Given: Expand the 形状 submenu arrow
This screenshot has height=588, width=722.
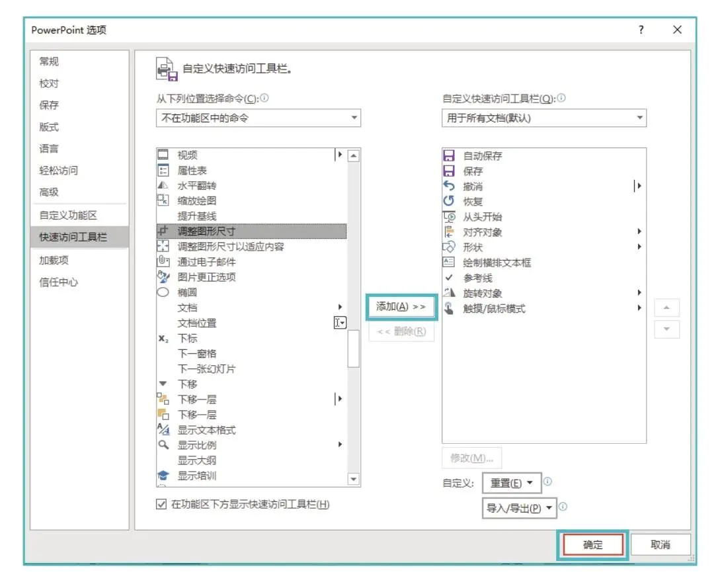Looking at the screenshot, I should 639,247.
